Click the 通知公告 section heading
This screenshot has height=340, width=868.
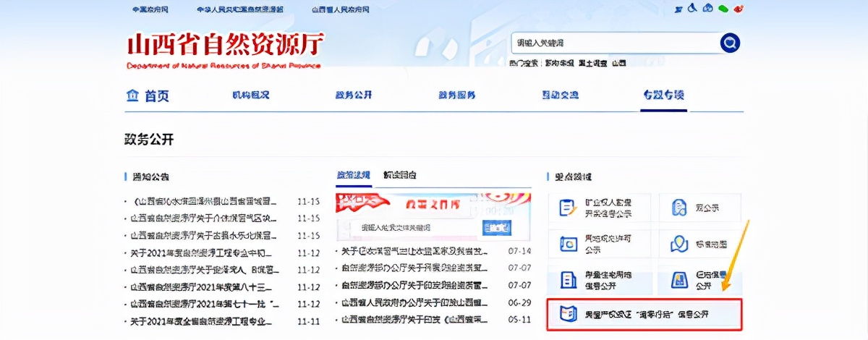pos(151,177)
